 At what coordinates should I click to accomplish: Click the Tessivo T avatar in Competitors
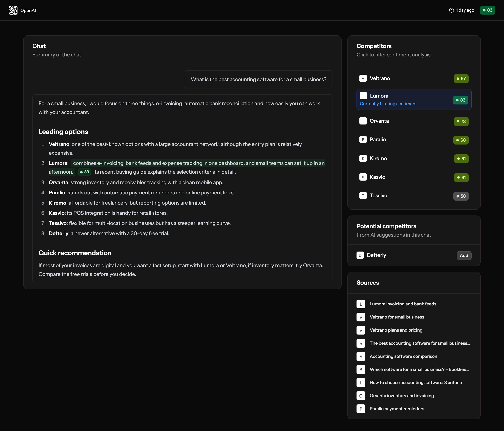(363, 195)
